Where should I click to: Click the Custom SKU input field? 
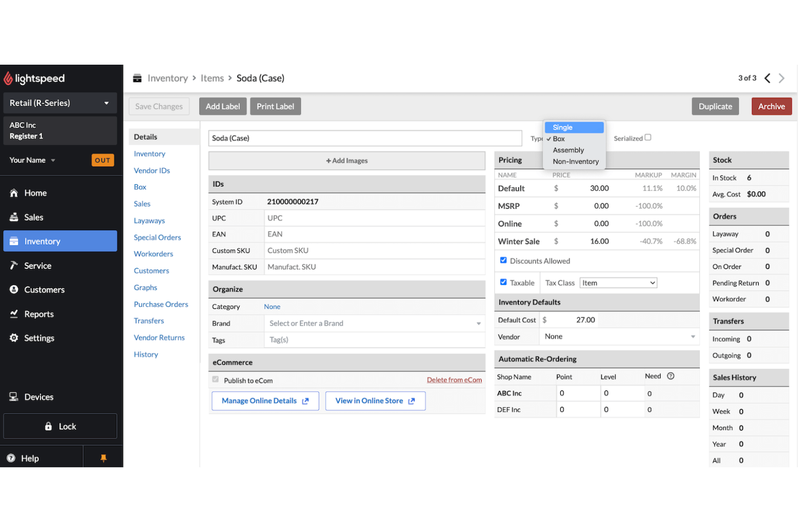[375, 251]
